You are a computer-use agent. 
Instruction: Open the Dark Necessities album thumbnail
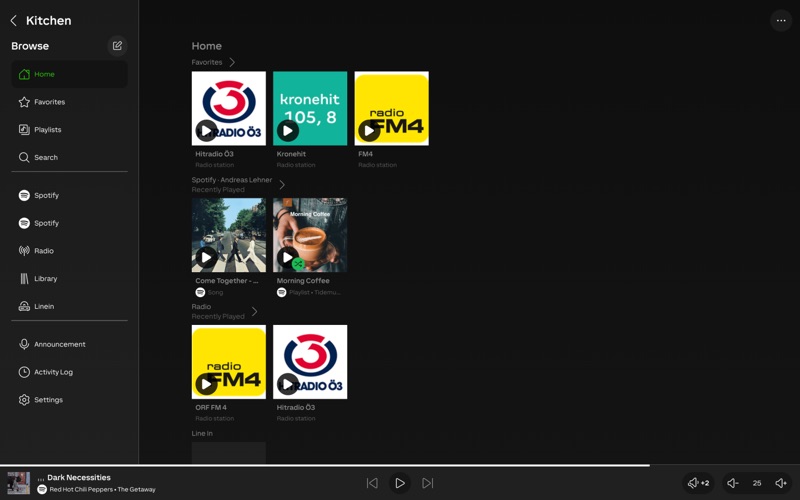coord(18,483)
